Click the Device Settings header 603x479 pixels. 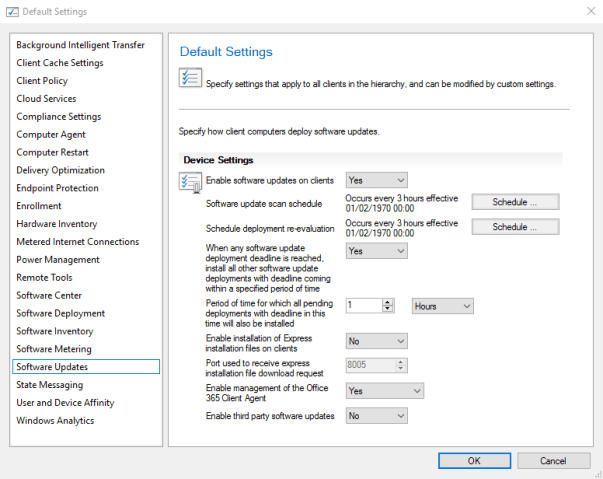(218, 160)
